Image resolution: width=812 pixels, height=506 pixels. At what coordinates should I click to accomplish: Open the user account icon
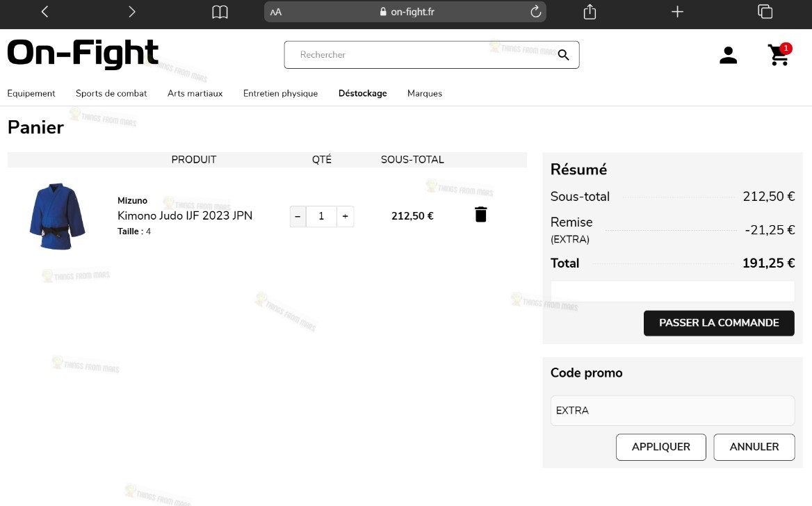pos(728,55)
